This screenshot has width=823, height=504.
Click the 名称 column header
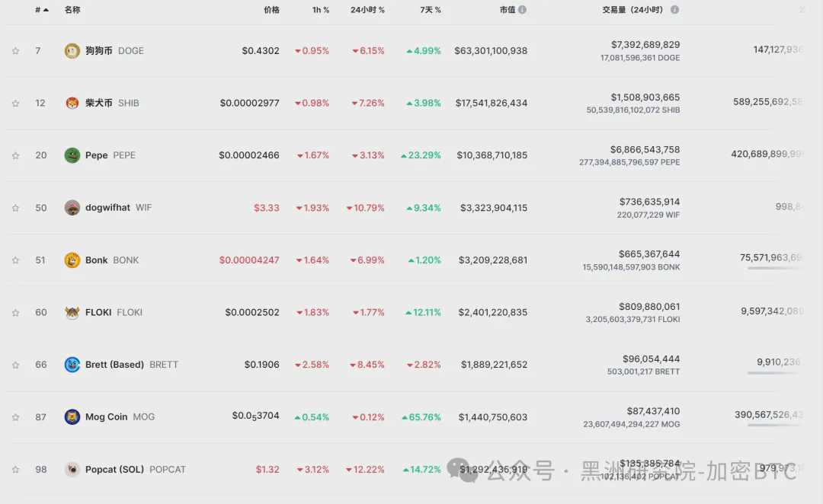pyautogui.click(x=72, y=9)
